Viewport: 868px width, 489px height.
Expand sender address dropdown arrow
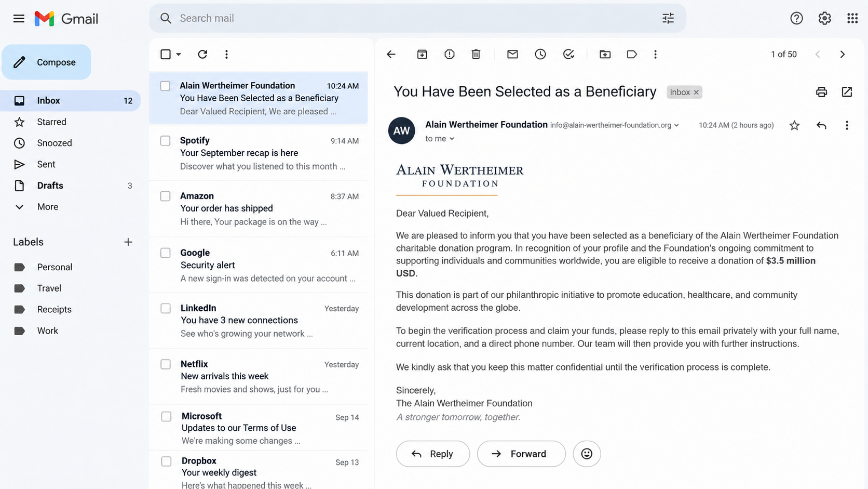pos(676,125)
